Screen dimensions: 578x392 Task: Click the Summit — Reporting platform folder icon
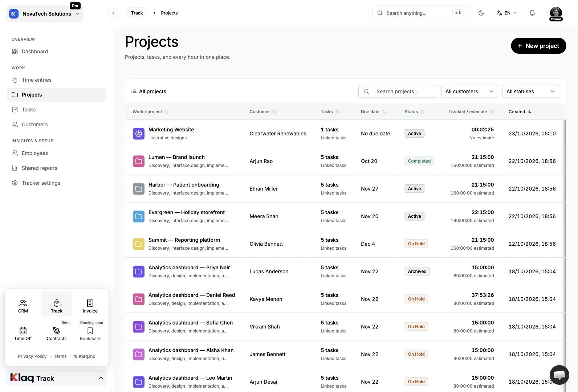click(x=139, y=244)
